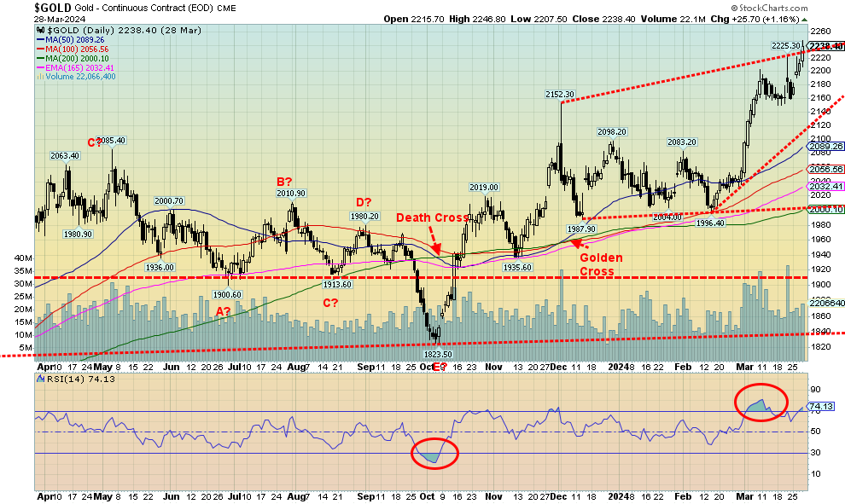Click the B? wave label above 2010.90

coord(283,180)
